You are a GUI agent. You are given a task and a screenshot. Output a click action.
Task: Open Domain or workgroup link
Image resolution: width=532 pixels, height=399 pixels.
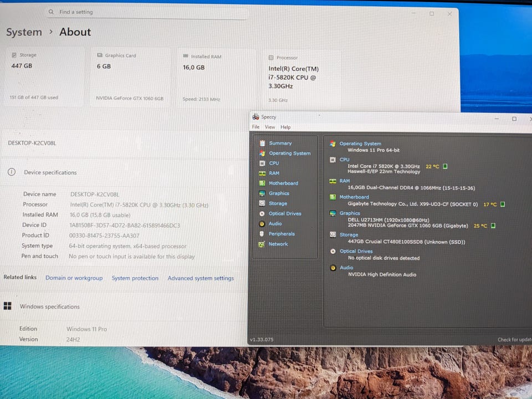pyautogui.click(x=74, y=278)
